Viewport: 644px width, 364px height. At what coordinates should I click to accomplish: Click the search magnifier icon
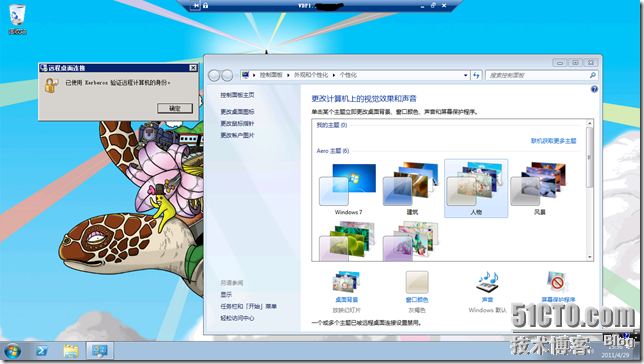[593, 75]
